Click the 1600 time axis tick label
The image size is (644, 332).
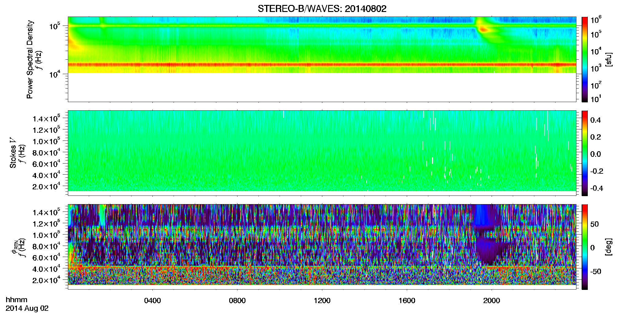pyautogui.click(x=407, y=301)
